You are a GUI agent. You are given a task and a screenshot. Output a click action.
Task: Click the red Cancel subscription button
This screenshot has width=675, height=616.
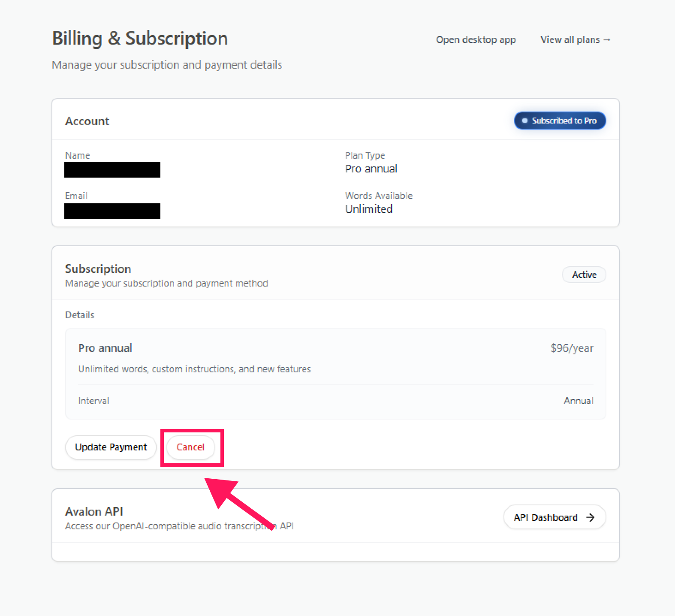click(190, 447)
